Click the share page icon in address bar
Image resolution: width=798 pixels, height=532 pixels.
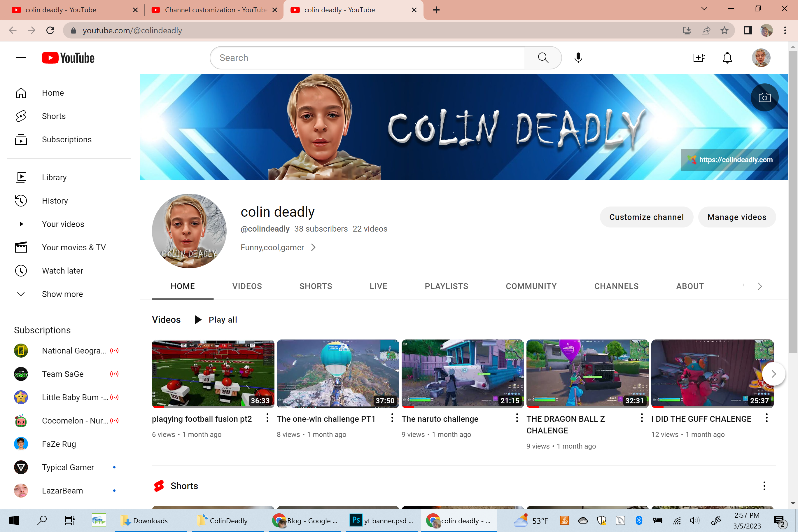pos(706,31)
